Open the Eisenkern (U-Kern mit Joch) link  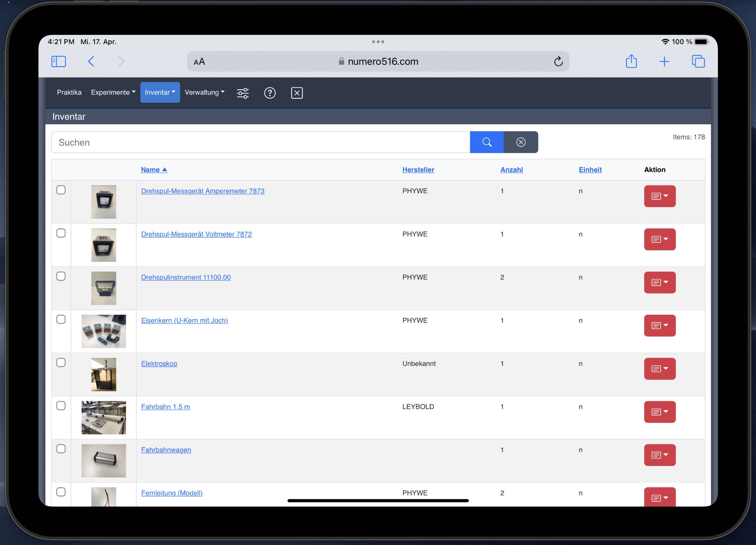(x=184, y=320)
